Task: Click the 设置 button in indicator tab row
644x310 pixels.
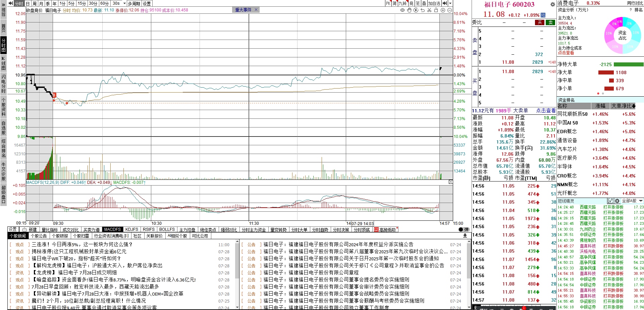Action: tap(13, 229)
